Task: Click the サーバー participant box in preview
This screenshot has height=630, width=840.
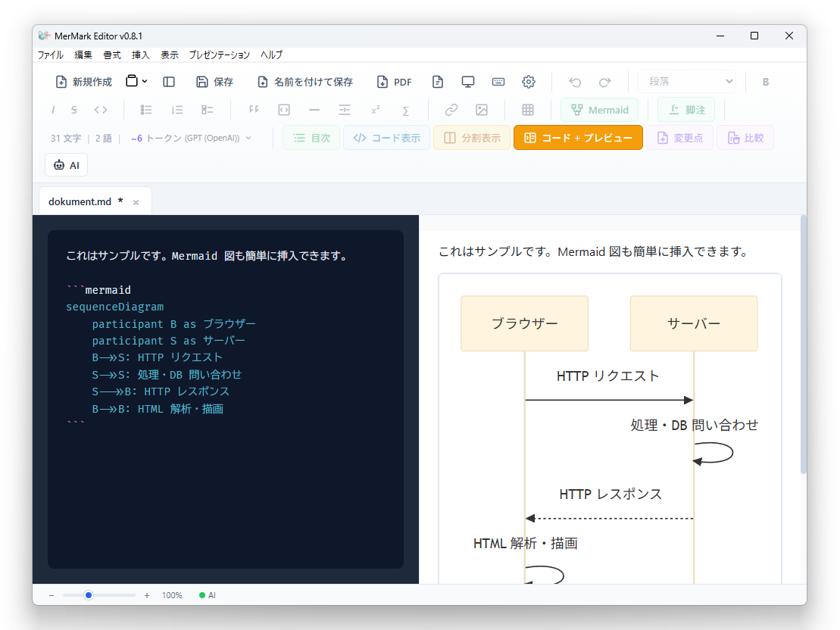Action: coord(694,323)
